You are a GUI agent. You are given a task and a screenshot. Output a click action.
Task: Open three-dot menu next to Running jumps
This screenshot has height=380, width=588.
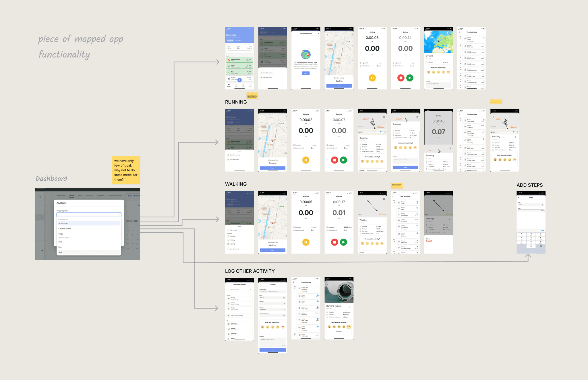[349, 307]
